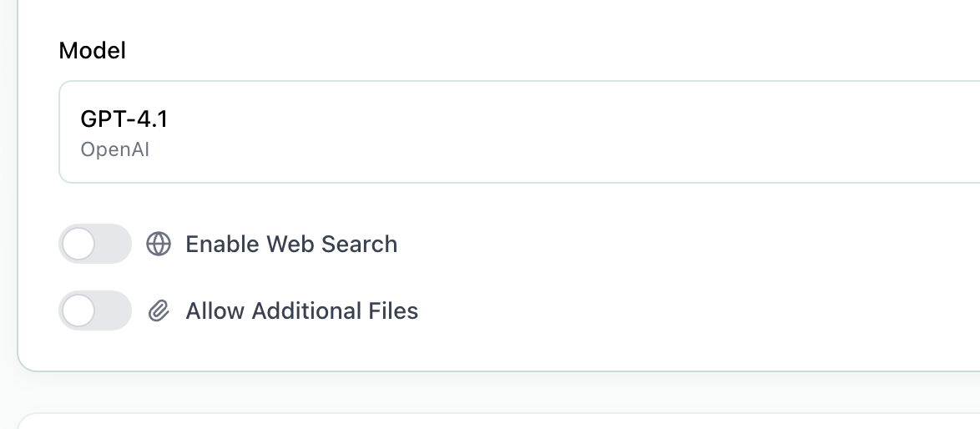The height and width of the screenshot is (429, 980).
Task: Click the GPT-4.1 model name text
Action: 124,119
